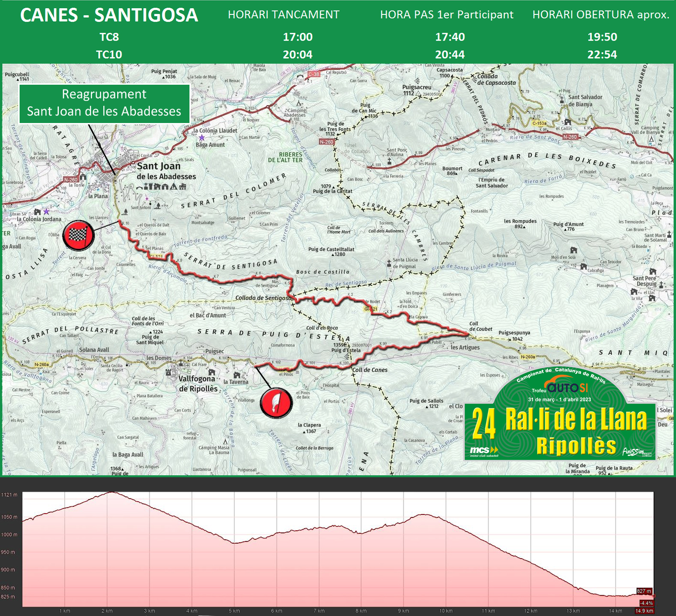This screenshot has height=616, width=676.
Task: Click the Vallfogona de Ripollès town label
Action: tap(198, 383)
